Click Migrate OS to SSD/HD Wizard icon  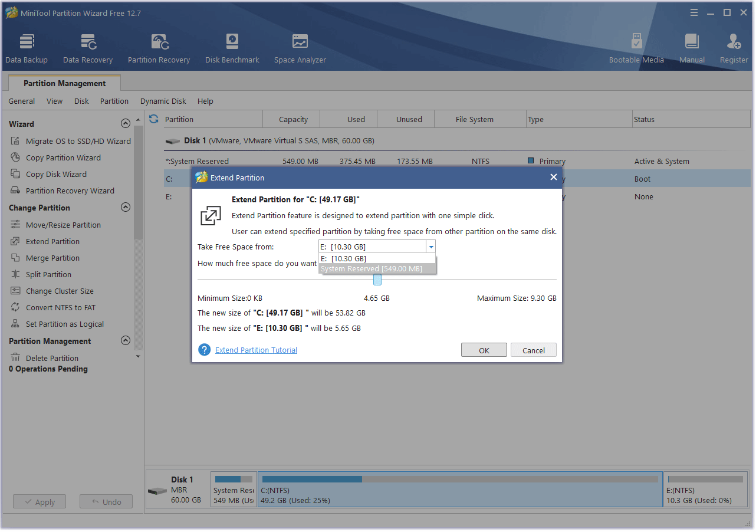[15, 141]
